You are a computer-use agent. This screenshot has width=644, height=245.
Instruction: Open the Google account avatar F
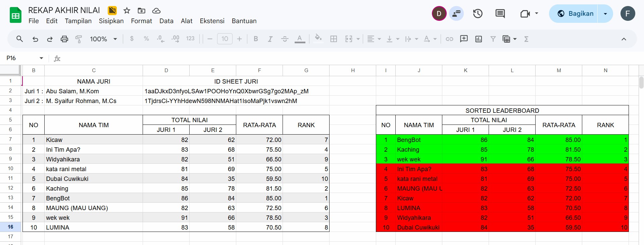pyautogui.click(x=628, y=13)
